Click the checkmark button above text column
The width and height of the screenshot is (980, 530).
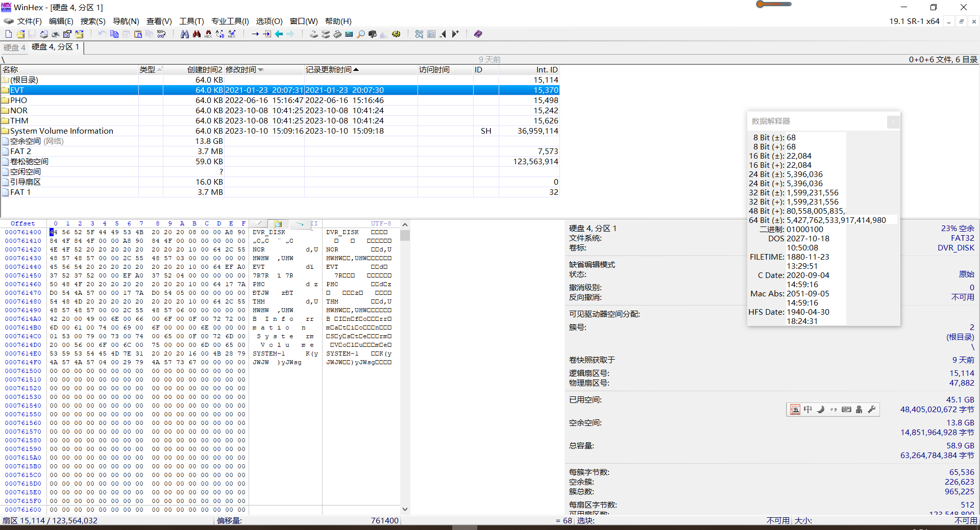point(259,224)
